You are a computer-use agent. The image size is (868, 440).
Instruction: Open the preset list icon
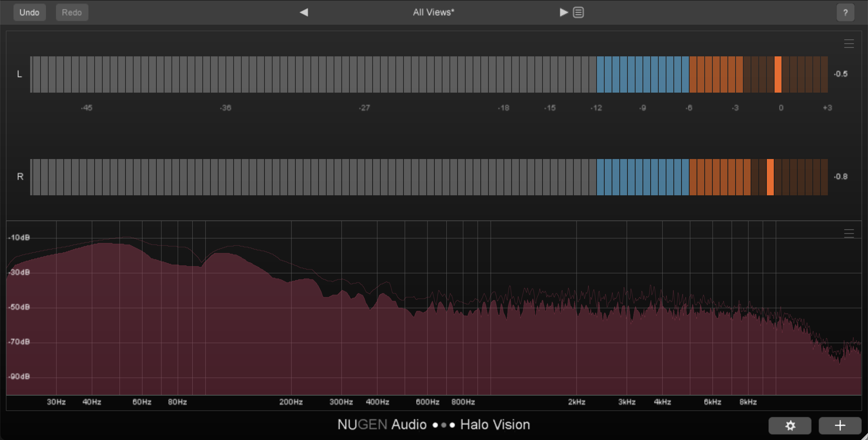[578, 12]
